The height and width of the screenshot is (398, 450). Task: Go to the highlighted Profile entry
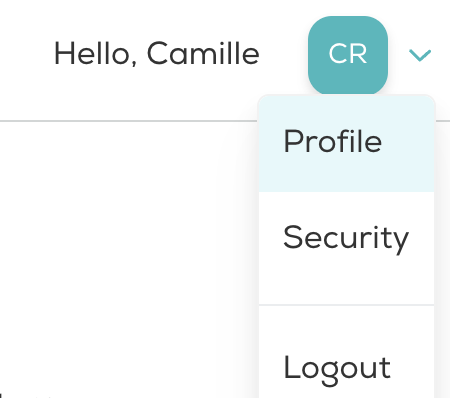tap(346, 143)
